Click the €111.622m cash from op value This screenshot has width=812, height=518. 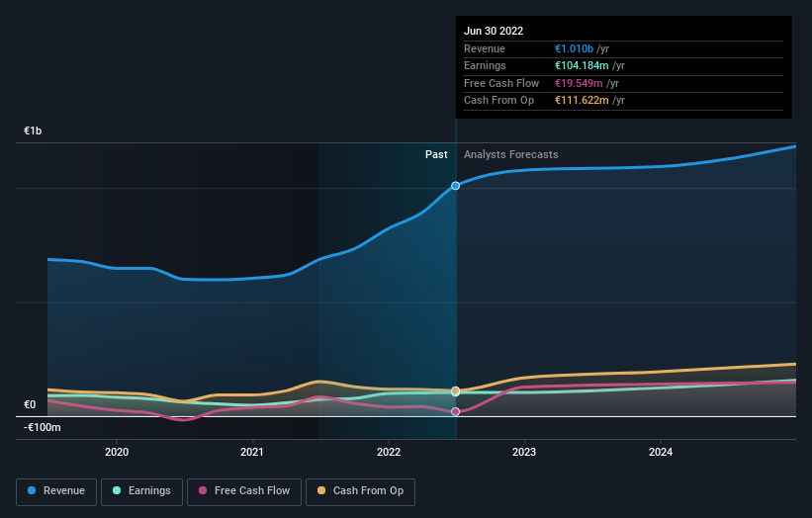[582, 101]
